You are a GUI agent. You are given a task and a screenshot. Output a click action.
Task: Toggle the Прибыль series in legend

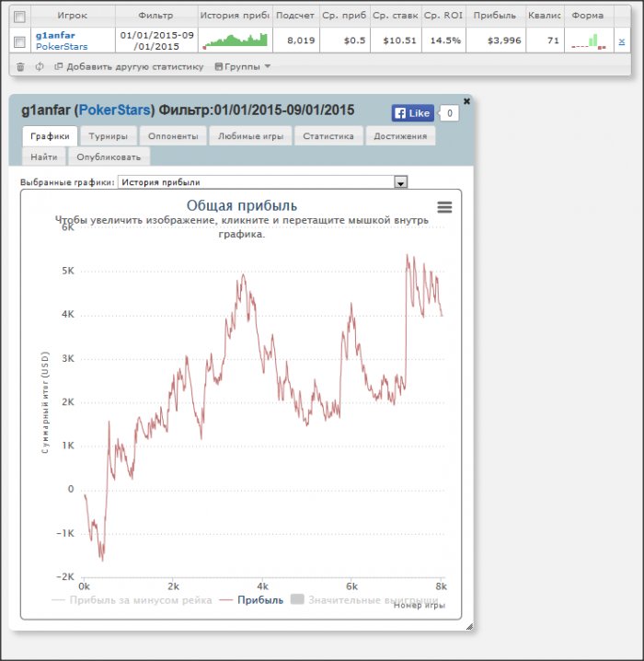tap(251, 600)
